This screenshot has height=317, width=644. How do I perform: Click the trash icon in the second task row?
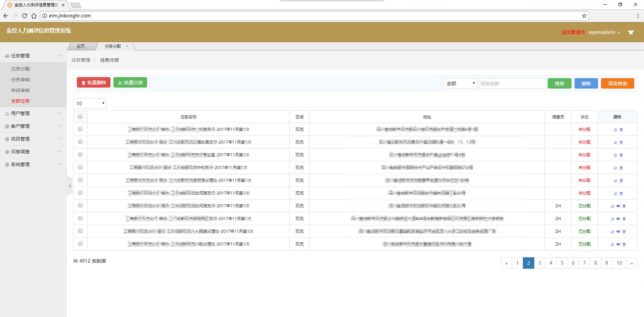(621, 142)
